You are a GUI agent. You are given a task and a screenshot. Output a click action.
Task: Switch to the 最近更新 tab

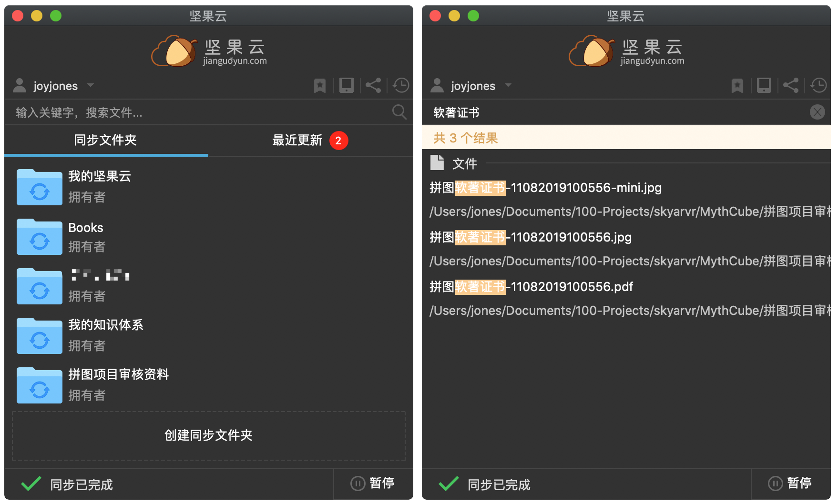click(x=298, y=140)
